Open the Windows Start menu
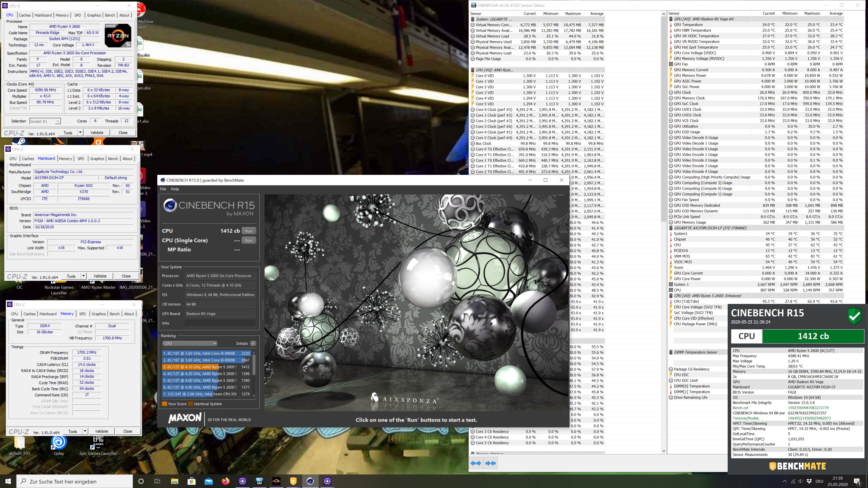Viewport: 868px width, 488px height. coord(8,481)
